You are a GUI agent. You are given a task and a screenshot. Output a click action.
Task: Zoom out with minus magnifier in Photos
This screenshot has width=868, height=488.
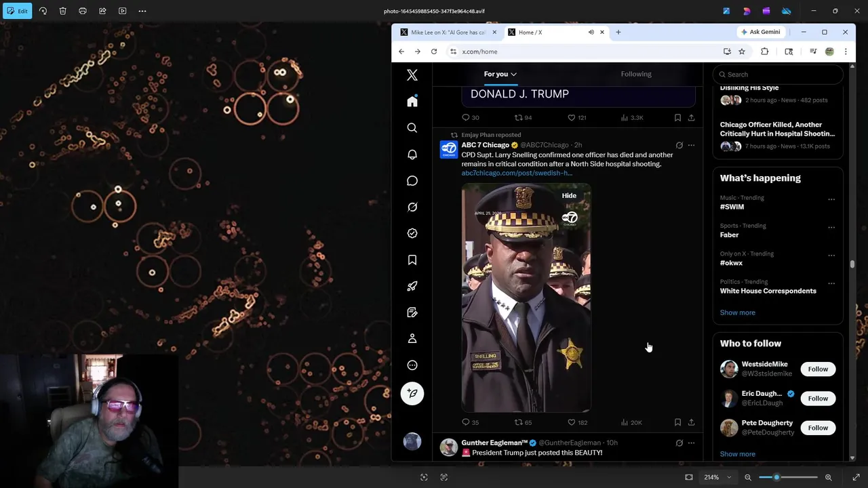(x=748, y=477)
